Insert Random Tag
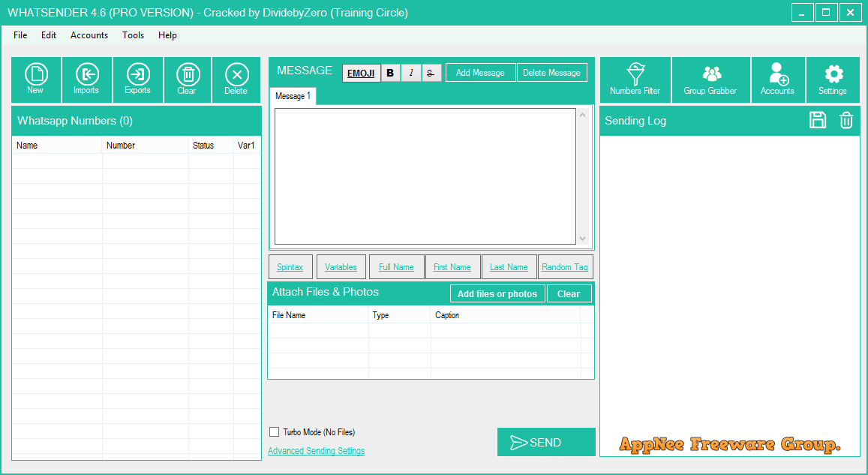 coord(565,267)
